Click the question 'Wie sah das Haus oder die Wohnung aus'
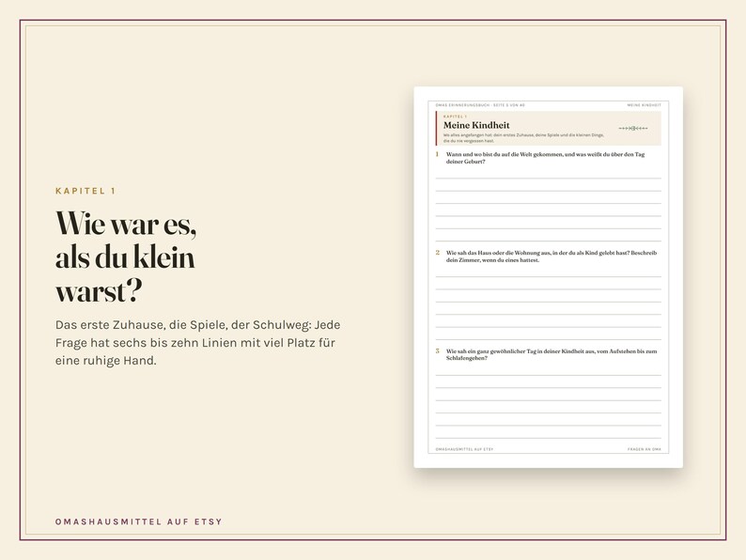The height and width of the screenshot is (560, 746). [x=551, y=257]
